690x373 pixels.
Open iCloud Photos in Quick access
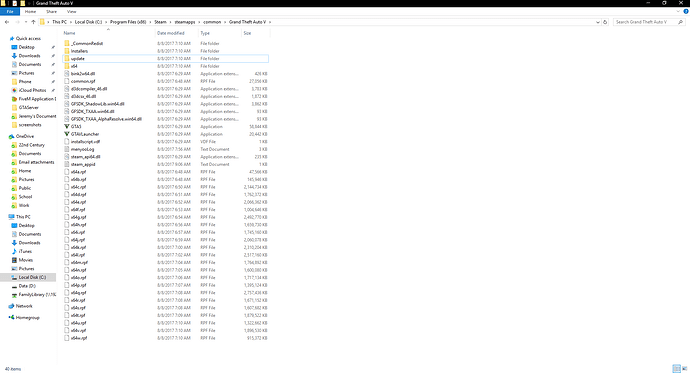[32, 90]
